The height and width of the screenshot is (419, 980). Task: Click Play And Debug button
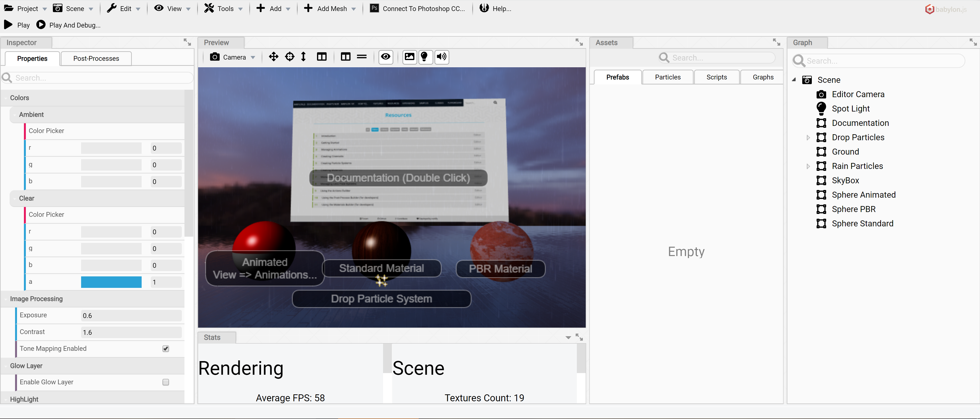pos(68,25)
